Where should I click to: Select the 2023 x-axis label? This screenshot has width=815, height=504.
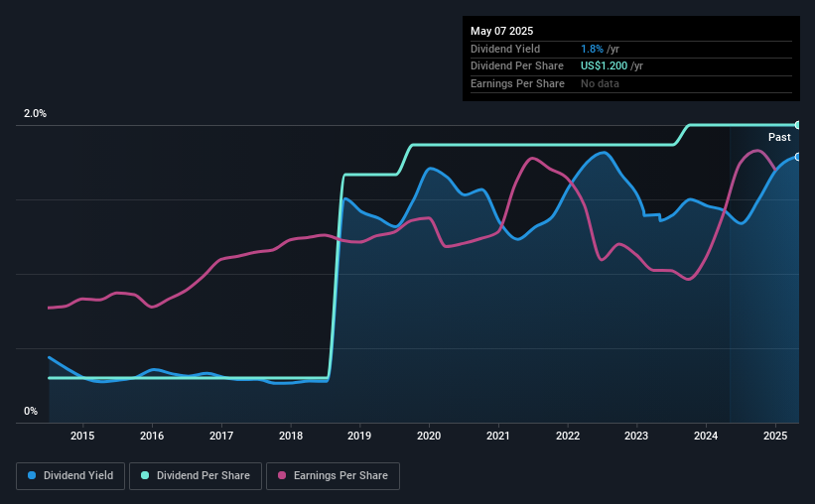coord(636,436)
